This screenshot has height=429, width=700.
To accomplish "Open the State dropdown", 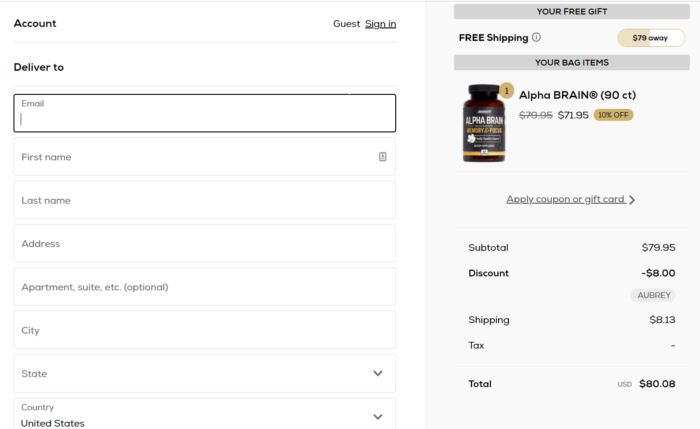I will click(x=204, y=374).
